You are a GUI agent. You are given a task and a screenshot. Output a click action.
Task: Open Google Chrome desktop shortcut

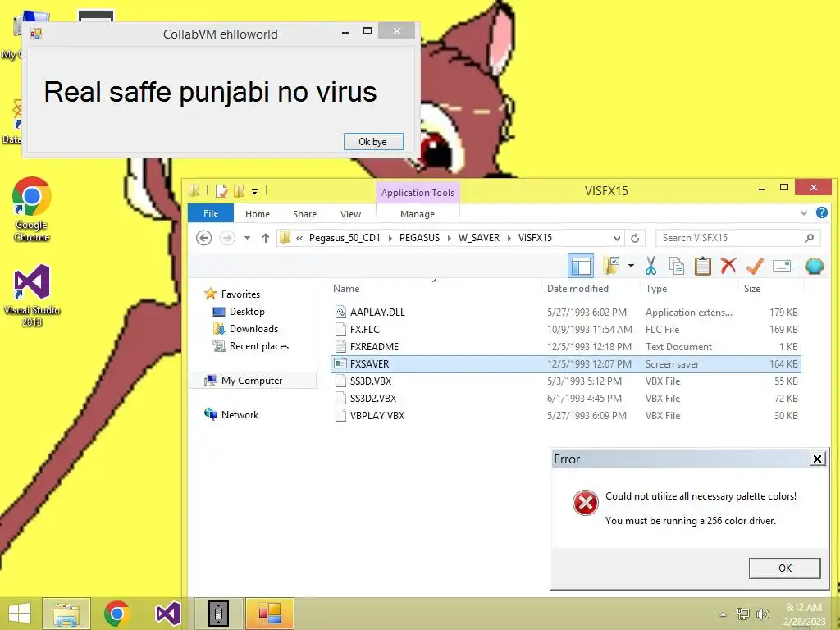pyautogui.click(x=32, y=209)
